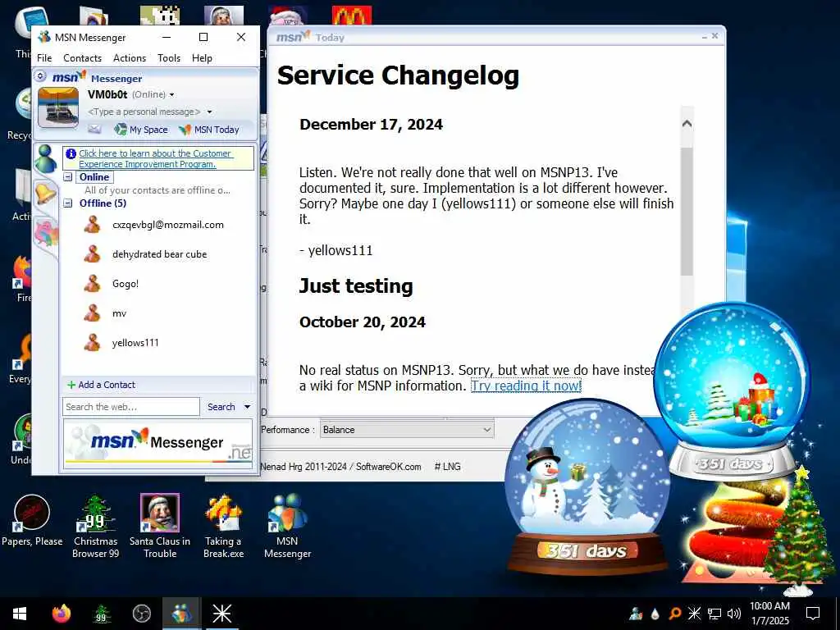The image size is (840, 630).
Task: Click the MSN Messenger system tray icon
Action: [x=636, y=614]
